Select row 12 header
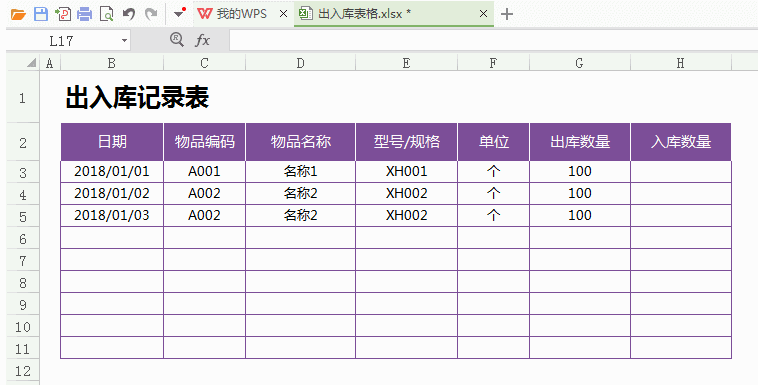 (22, 371)
